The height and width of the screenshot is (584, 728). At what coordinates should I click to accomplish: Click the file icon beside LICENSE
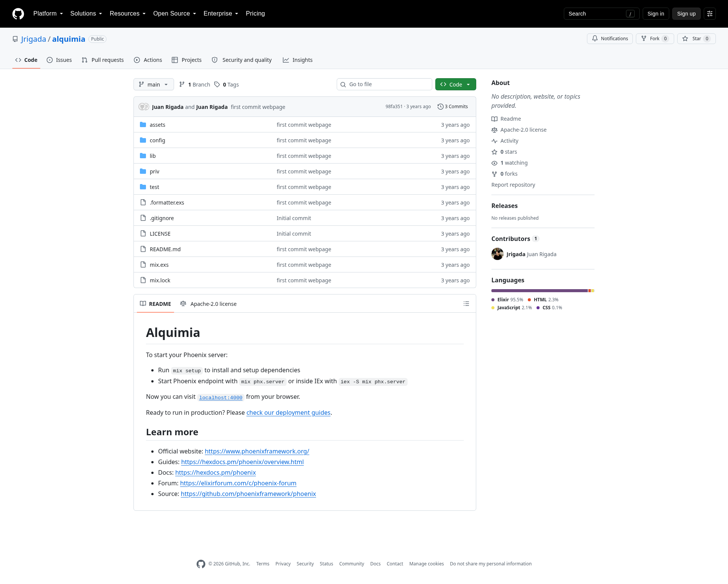pos(143,234)
